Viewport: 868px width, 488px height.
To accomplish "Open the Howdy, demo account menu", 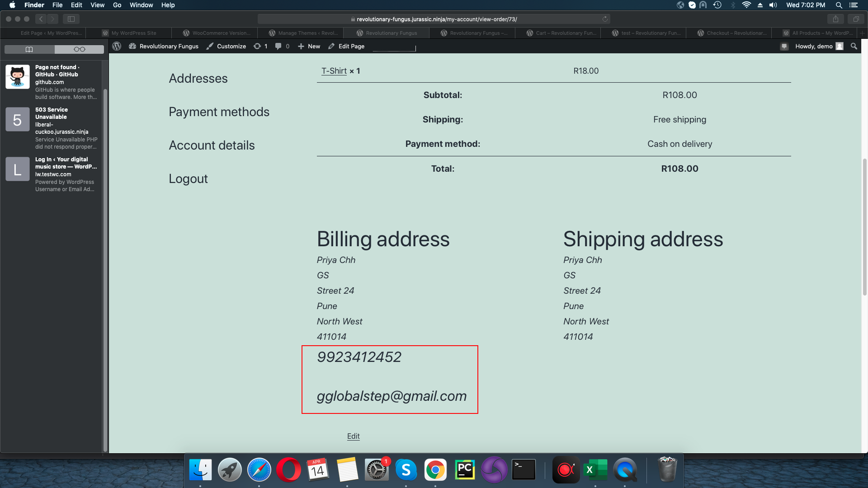I will (x=814, y=46).
